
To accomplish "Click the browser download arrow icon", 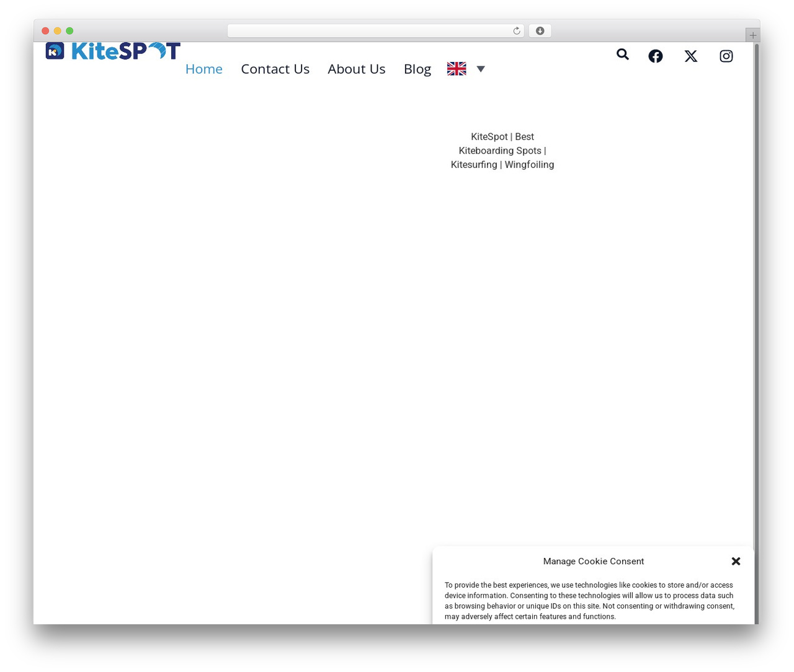I will pos(540,31).
